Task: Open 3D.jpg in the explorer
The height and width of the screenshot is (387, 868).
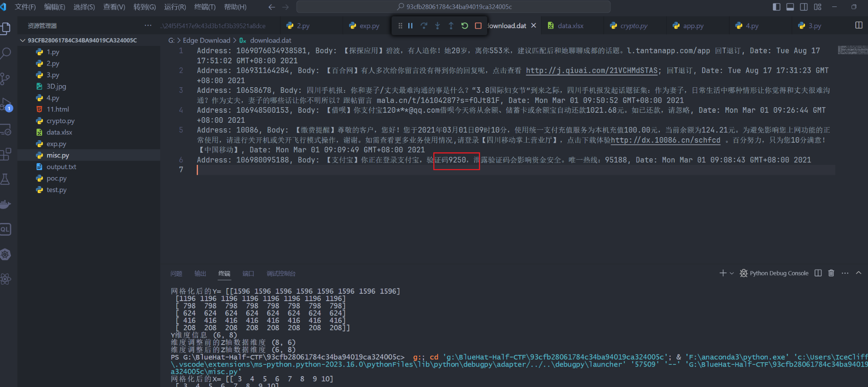Action: [89, 86]
